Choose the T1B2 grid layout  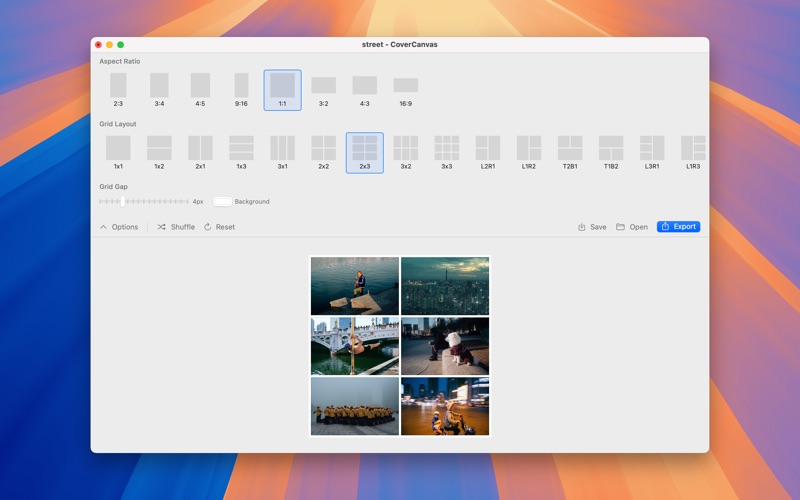click(x=611, y=153)
